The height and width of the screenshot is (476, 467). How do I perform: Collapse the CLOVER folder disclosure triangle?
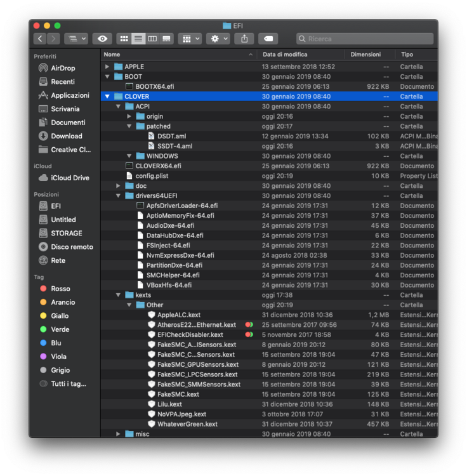coord(107,96)
